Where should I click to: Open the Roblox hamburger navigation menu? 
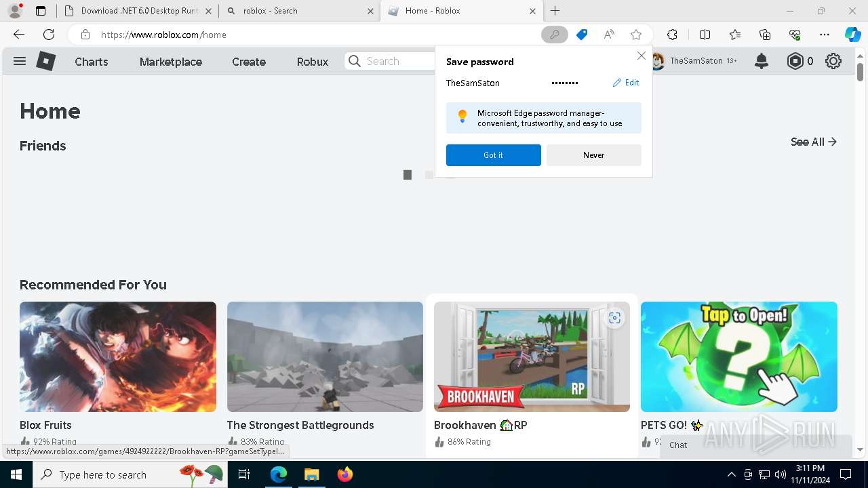pyautogui.click(x=20, y=61)
